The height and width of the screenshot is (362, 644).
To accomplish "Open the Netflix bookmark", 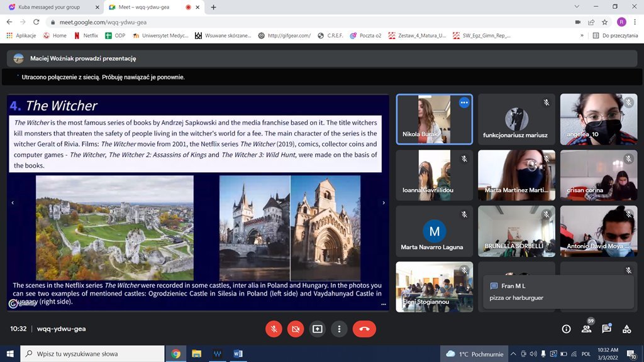I will [86, 36].
